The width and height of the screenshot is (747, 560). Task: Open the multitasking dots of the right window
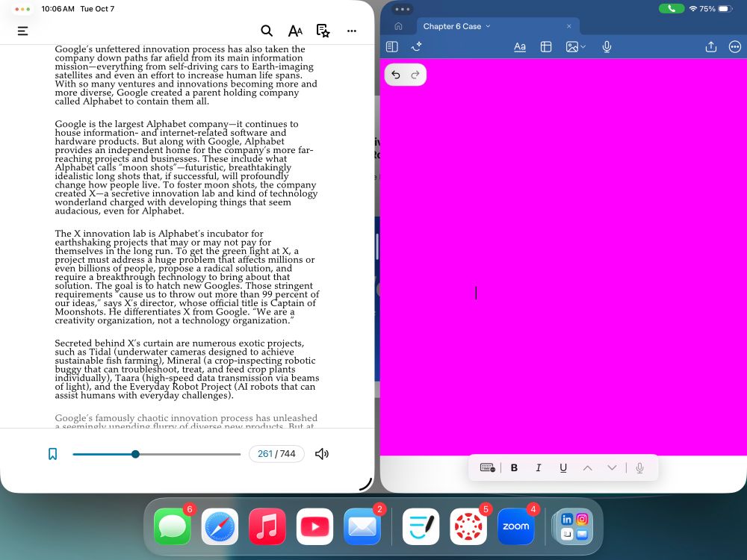pyautogui.click(x=403, y=9)
